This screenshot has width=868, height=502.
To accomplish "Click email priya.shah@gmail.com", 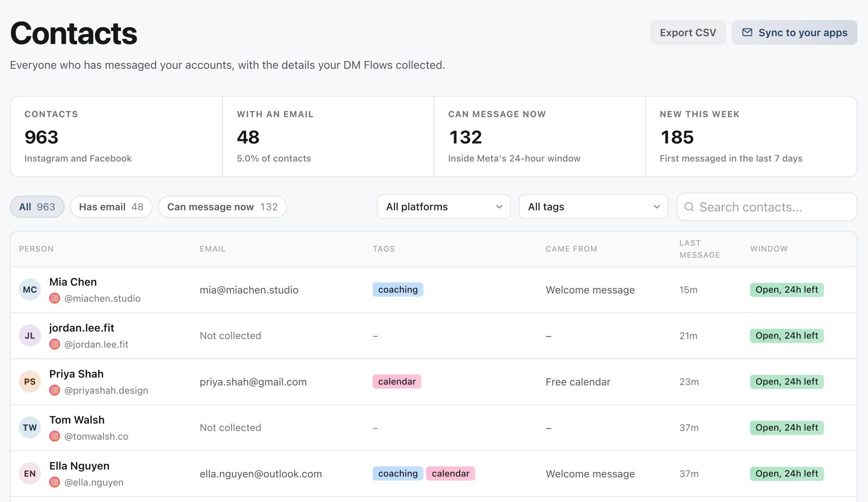I will pyautogui.click(x=253, y=382).
